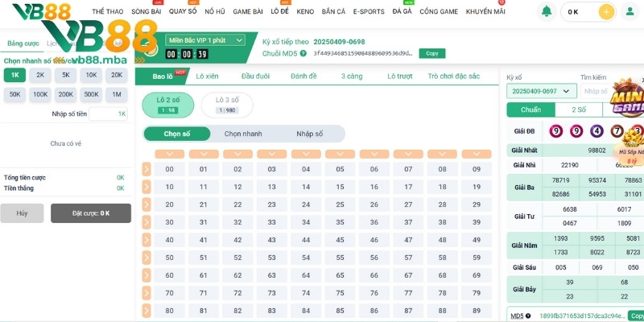Open the Miền Bắc VIP 1 phút dropdown
The image size is (644, 322).
[204, 40]
